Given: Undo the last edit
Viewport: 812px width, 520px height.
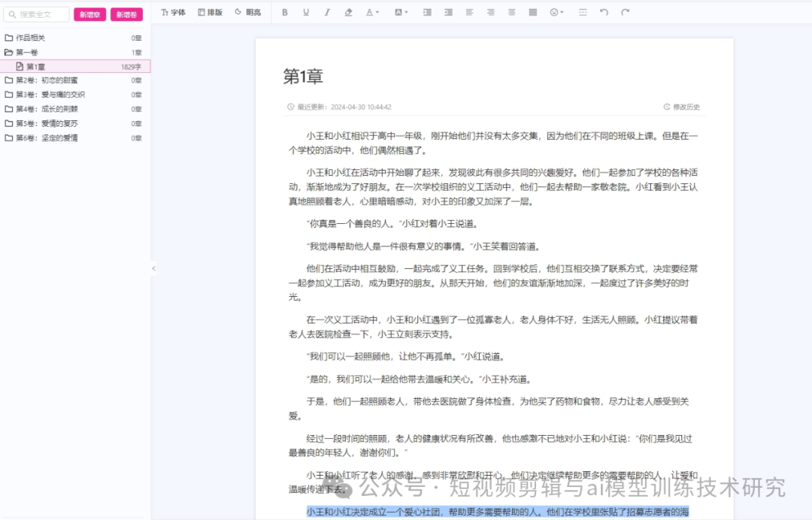Looking at the screenshot, I should pyautogui.click(x=604, y=13).
